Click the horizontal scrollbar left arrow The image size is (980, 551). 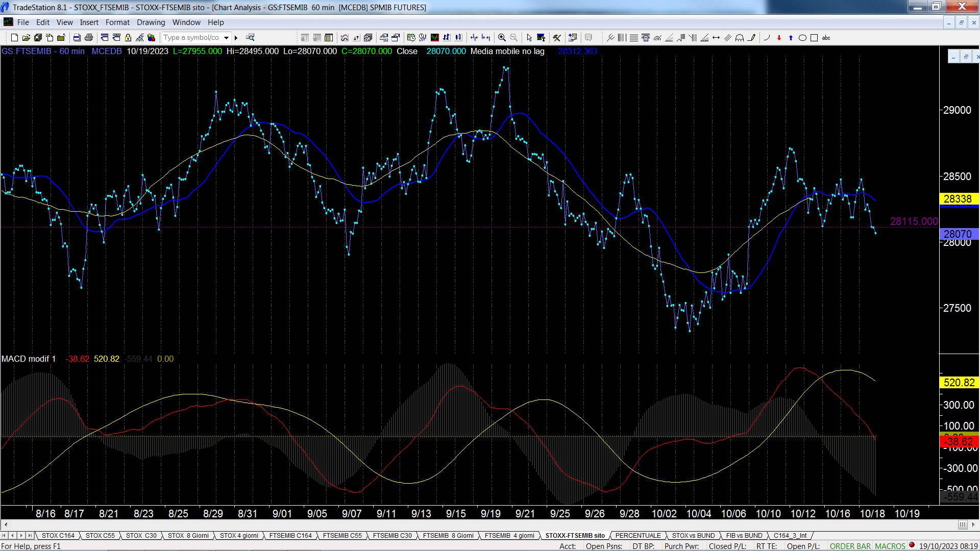[6, 524]
